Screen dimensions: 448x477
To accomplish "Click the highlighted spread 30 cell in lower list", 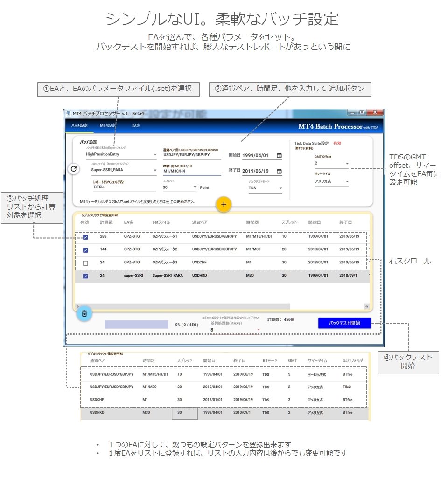I will point(184,413).
